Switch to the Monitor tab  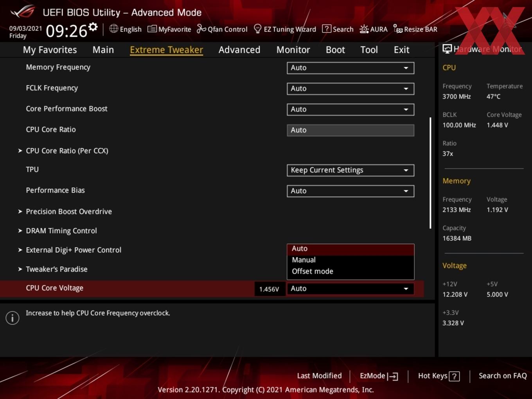coord(293,50)
